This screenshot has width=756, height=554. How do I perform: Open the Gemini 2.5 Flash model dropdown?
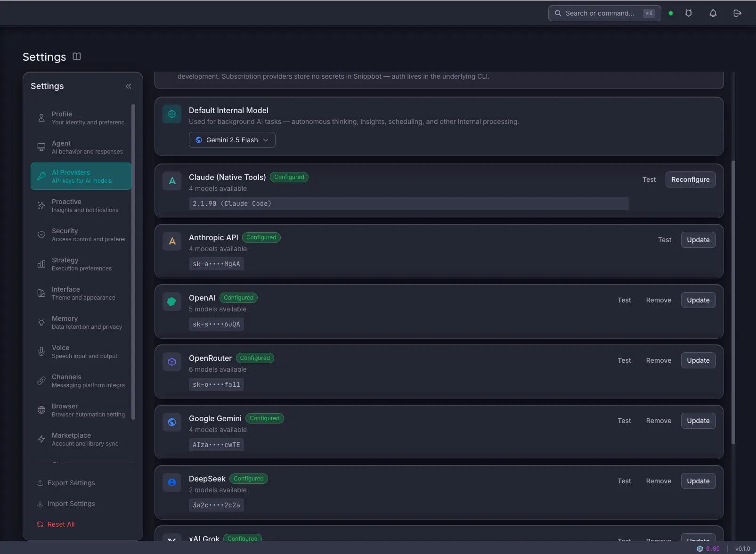(x=232, y=140)
